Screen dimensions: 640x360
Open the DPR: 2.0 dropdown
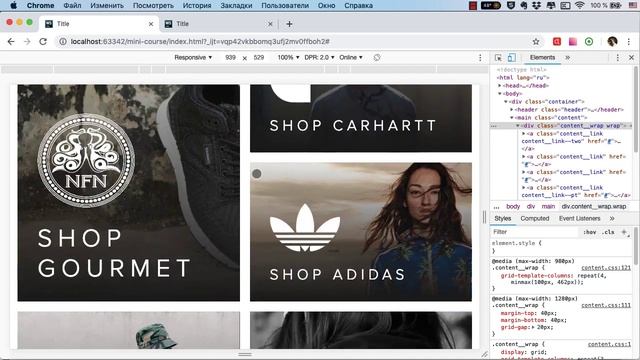coord(319,58)
